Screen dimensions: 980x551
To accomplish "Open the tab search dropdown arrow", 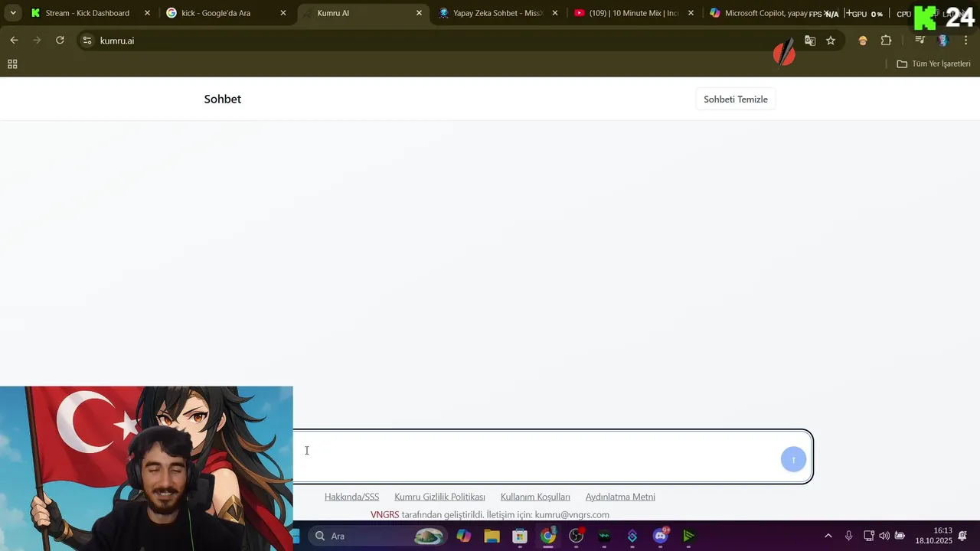I will click(x=13, y=13).
